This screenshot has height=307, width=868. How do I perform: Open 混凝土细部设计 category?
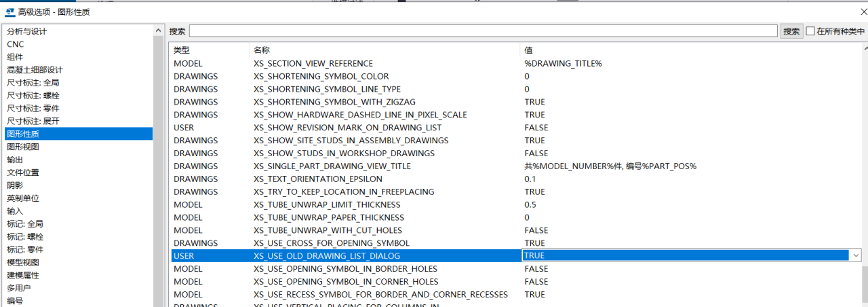35,70
